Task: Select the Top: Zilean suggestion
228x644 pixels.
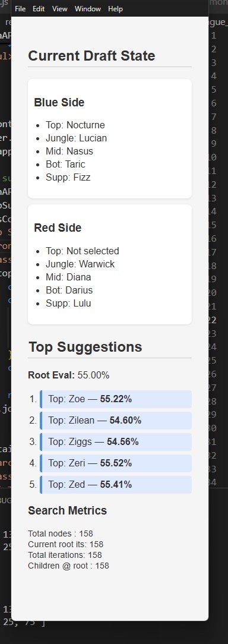Action: (x=116, y=421)
